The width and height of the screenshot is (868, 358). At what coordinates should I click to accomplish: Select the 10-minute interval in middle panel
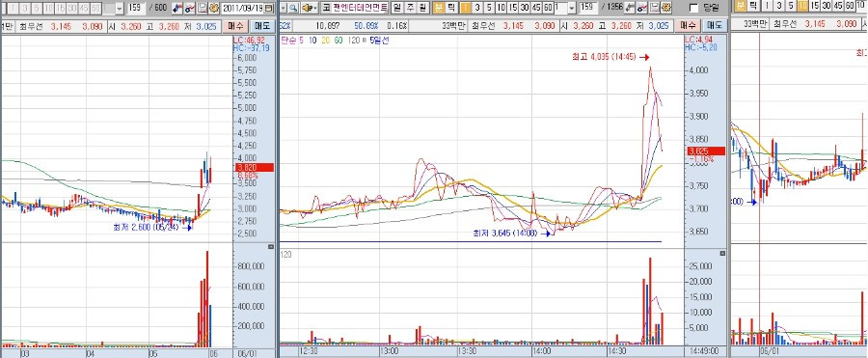point(501,7)
